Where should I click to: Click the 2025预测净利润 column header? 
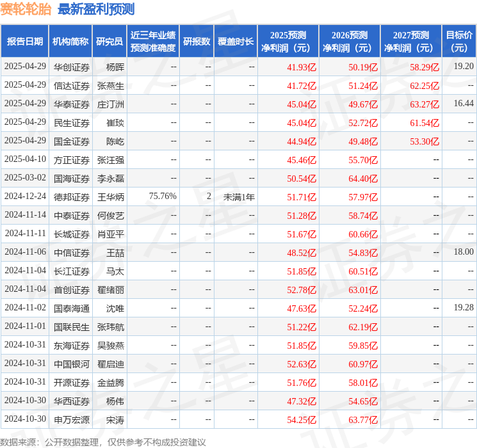[x=288, y=42]
